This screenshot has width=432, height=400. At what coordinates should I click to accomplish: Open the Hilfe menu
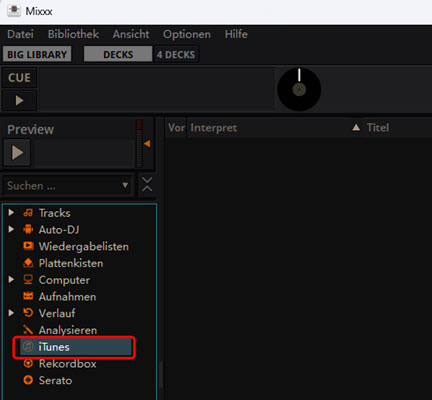pyautogui.click(x=236, y=34)
